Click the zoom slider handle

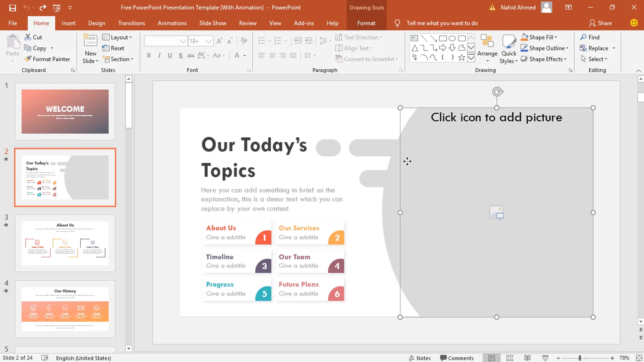pyautogui.click(x=580, y=358)
